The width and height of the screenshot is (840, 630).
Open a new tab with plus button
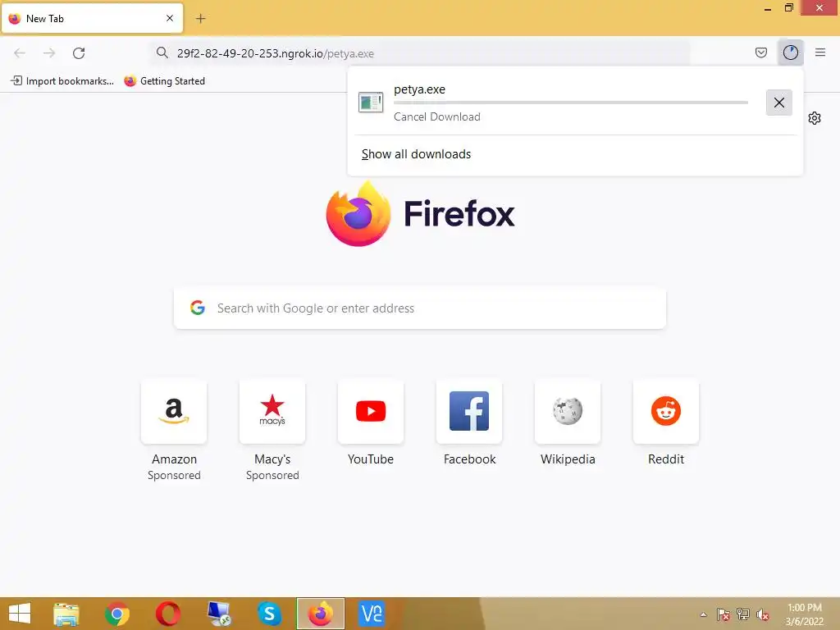coord(200,19)
